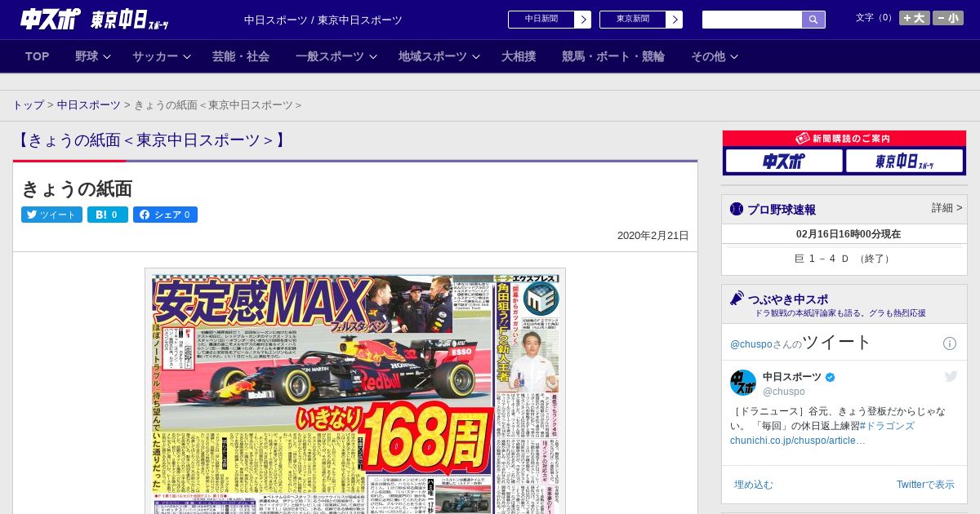Open the 野球 menu
The image size is (980, 514).
click(x=87, y=56)
